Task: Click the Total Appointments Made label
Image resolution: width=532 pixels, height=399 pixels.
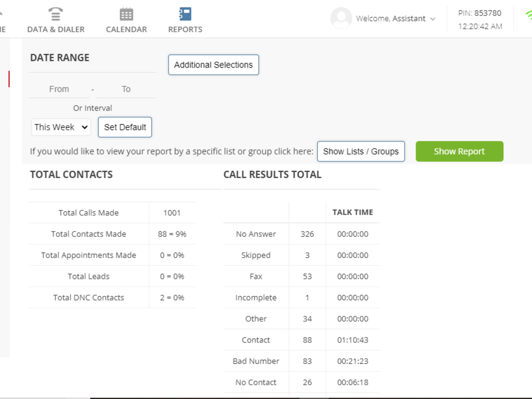Action: [88, 255]
